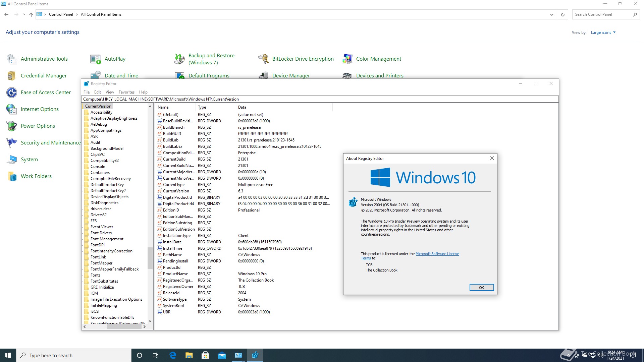
Task: Select the BuildLabEx registry value
Action: [172, 146]
